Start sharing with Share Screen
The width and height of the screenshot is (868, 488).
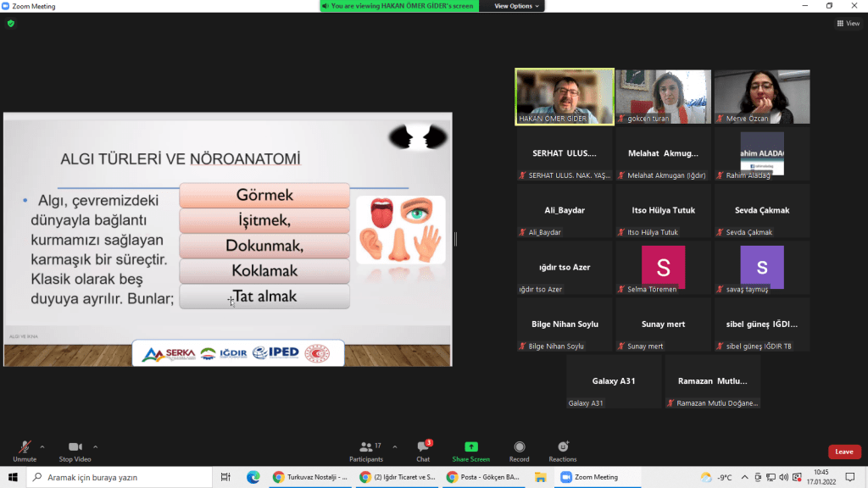pos(470,450)
